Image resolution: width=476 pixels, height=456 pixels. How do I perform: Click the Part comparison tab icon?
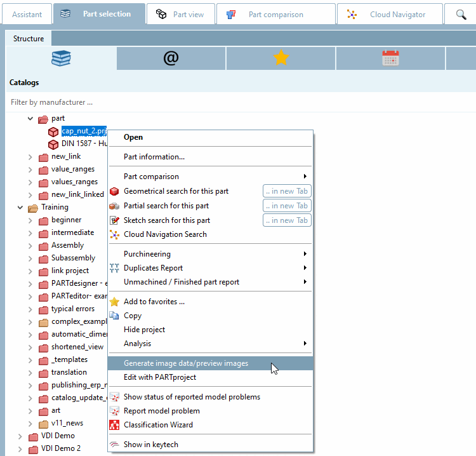[x=231, y=14]
